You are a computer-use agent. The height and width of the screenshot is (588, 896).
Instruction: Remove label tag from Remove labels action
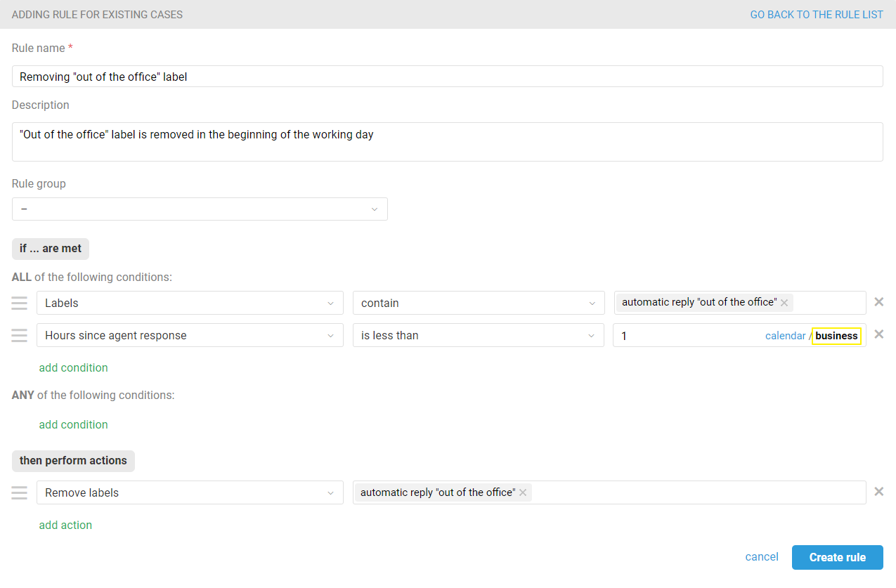pyautogui.click(x=523, y=492)
